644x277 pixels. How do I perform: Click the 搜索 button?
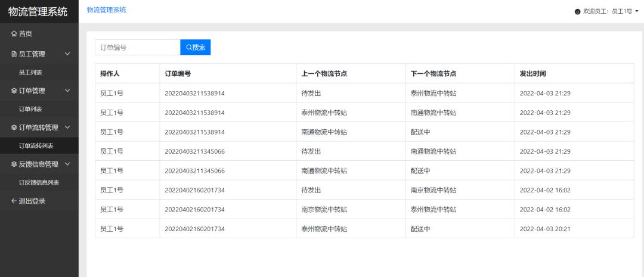click(x=196, y=47)
